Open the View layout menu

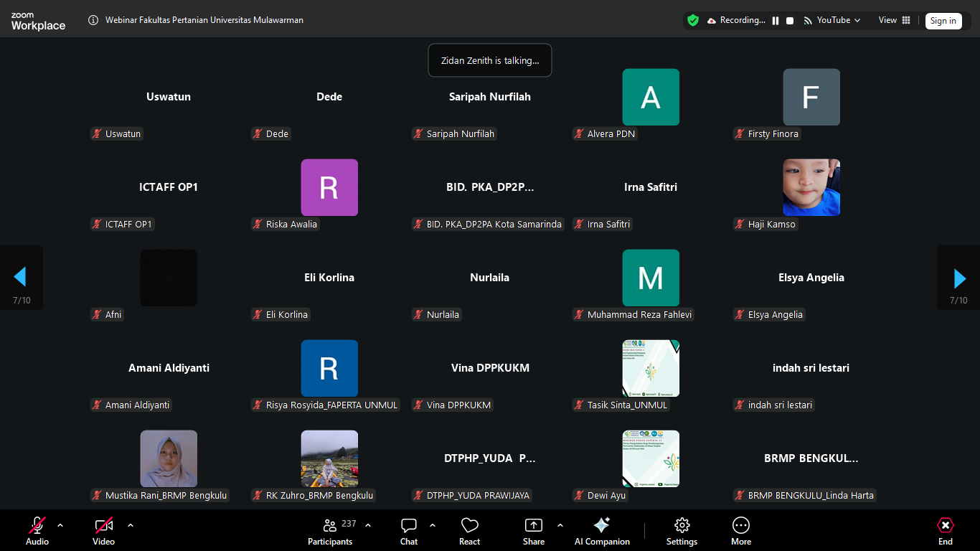click(894, 21)
